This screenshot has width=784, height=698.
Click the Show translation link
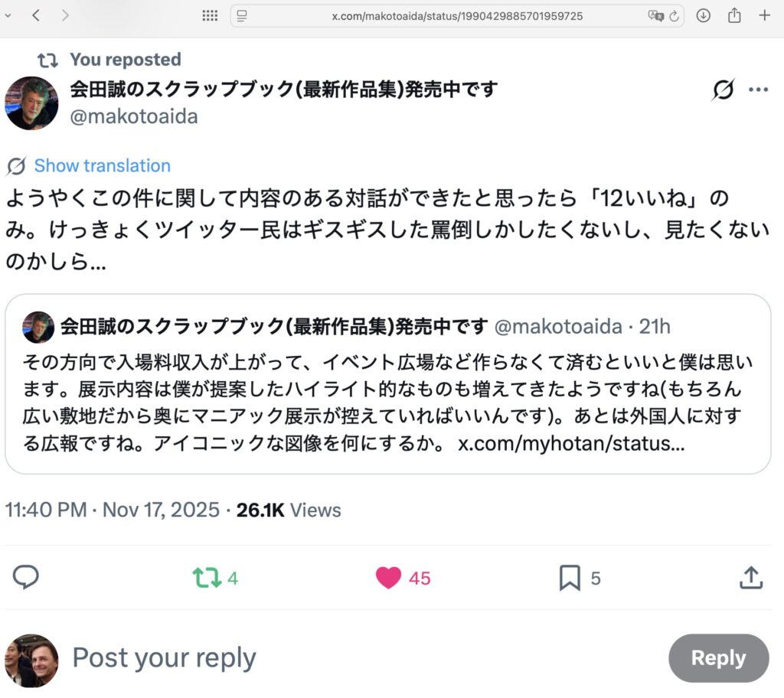[102, 165]
